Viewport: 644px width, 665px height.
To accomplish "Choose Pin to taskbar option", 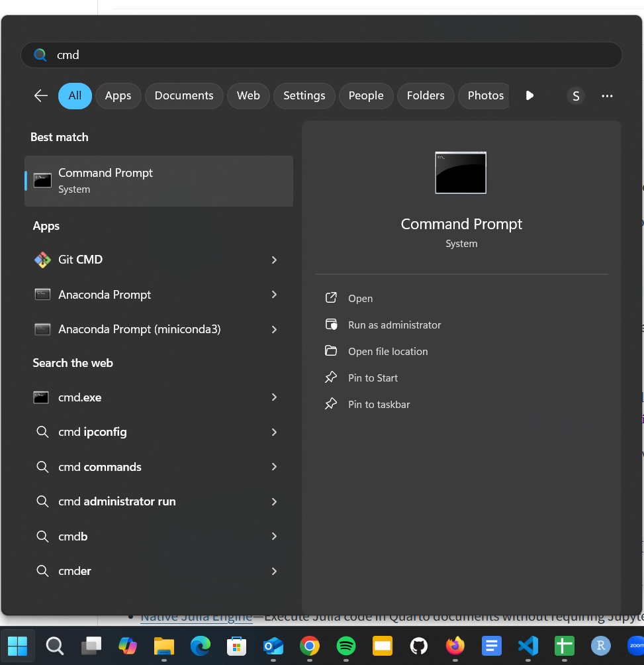I will (379, 405).
